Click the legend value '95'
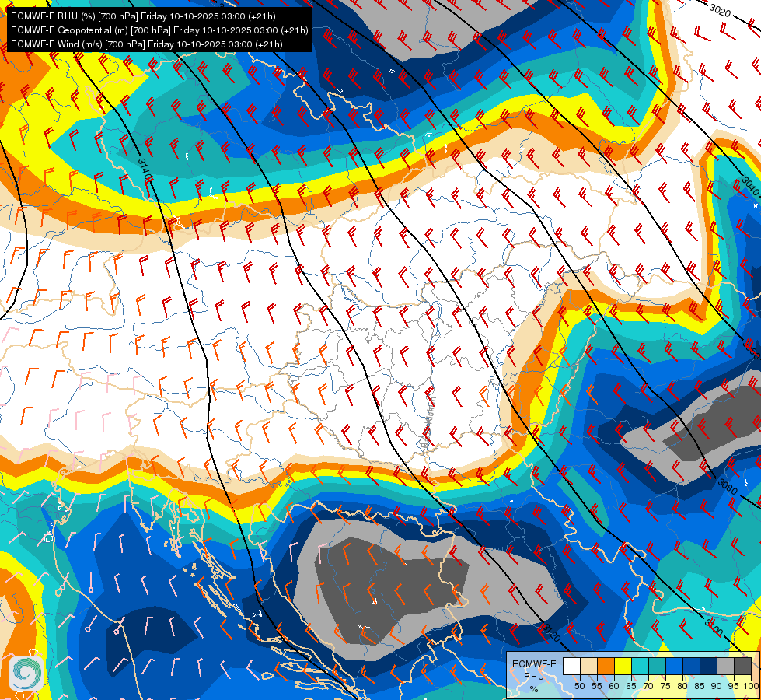The height and width of the screenshot is (700, 761). coord(734,686)
